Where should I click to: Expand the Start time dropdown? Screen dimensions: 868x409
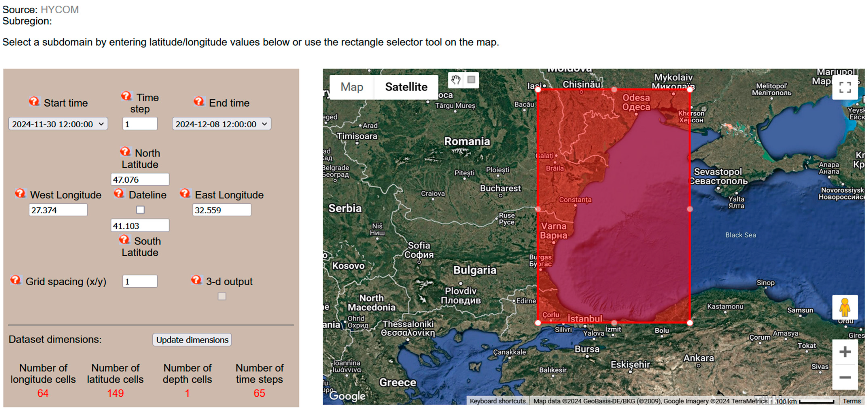58,124
